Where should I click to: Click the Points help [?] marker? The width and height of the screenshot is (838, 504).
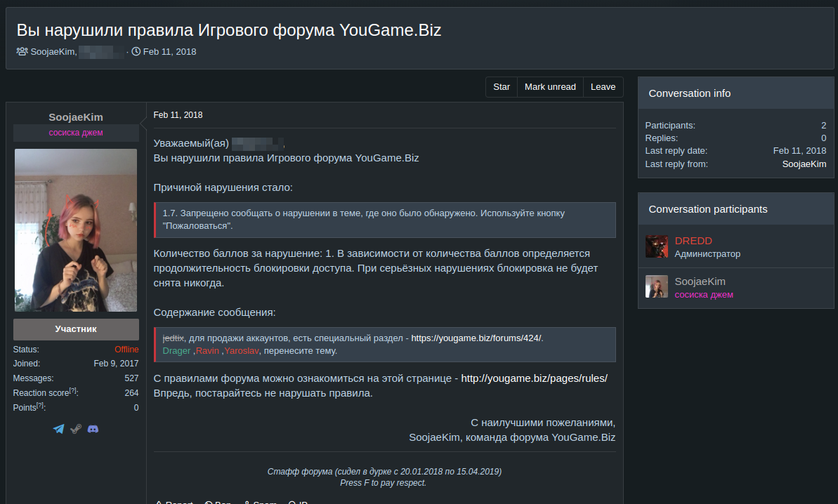click(x=41, y=406)
